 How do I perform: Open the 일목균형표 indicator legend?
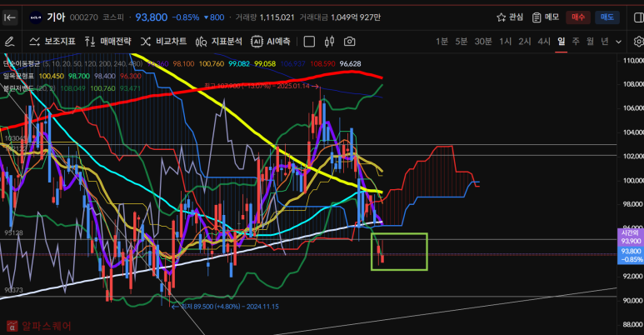(18, 76)
